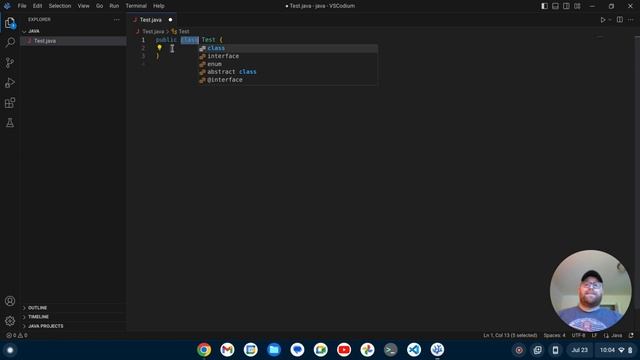Open quick settings at 10:04 clock
640x360 pixels.
coord(616,350)
